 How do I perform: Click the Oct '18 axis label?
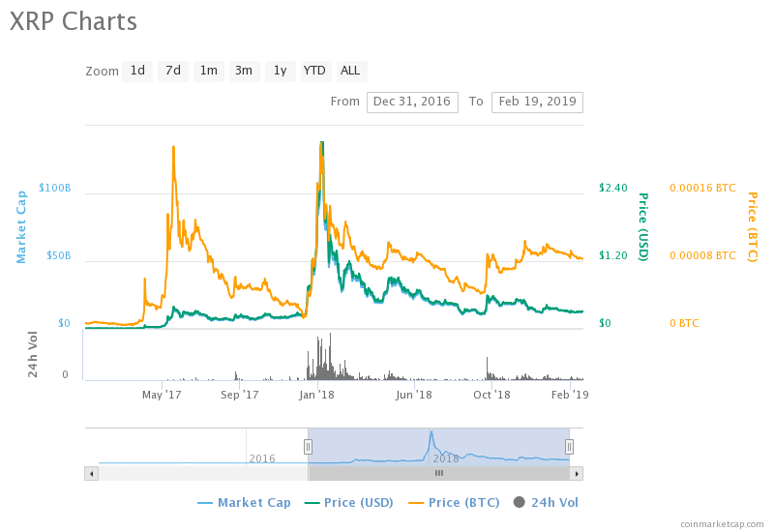coord(491,395)
